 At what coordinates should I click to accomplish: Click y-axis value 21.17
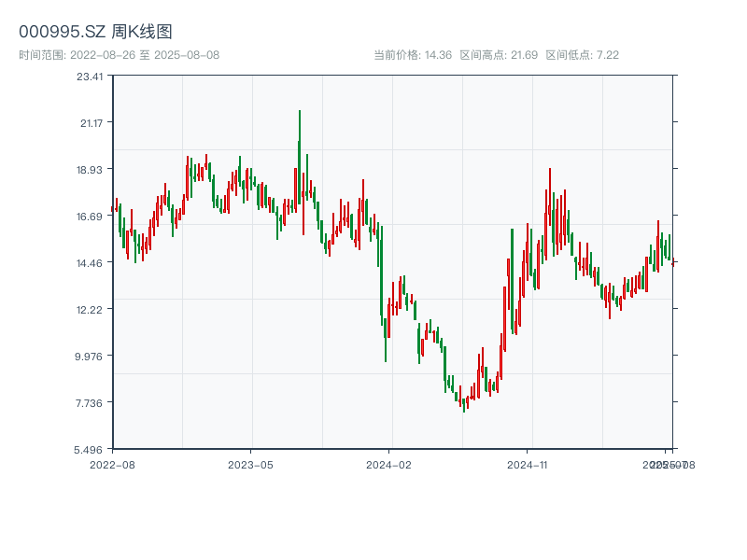92,123
